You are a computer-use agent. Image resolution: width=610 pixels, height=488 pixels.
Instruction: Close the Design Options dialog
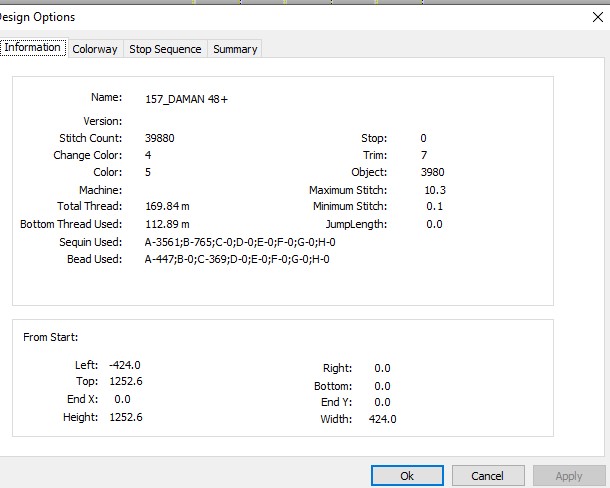click(x=598, y=17)
